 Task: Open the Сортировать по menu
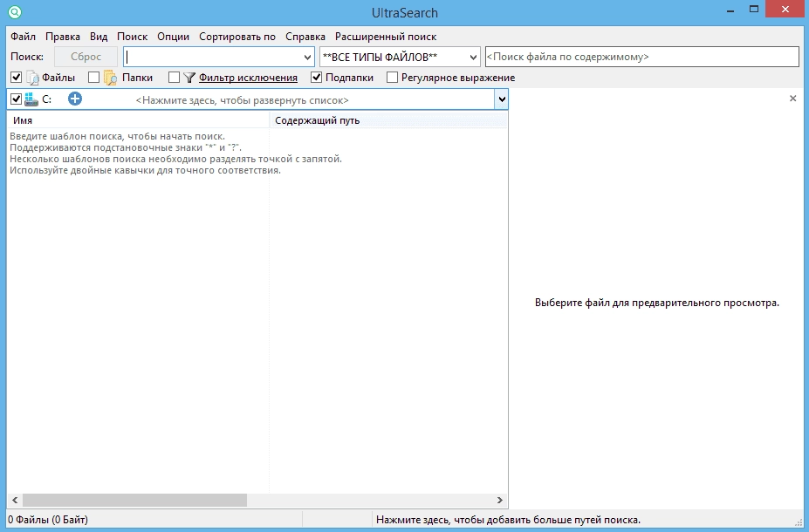coord(237,37)
